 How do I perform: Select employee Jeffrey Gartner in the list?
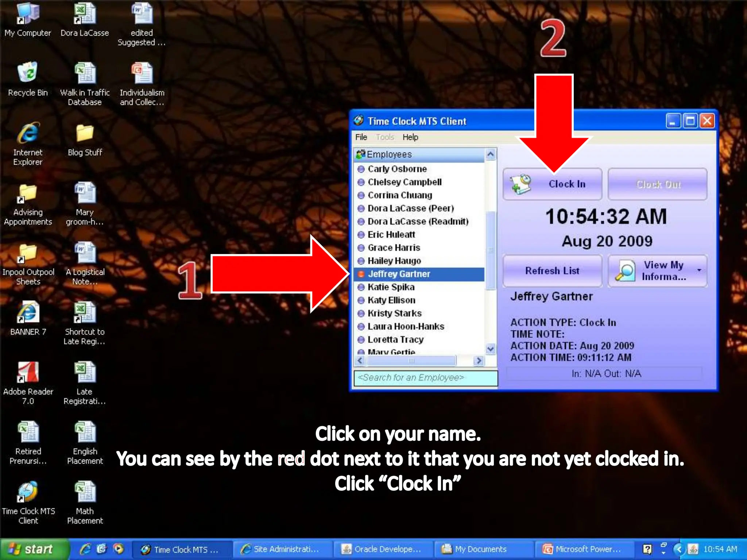pyautogui.click(x=399, y=274)
